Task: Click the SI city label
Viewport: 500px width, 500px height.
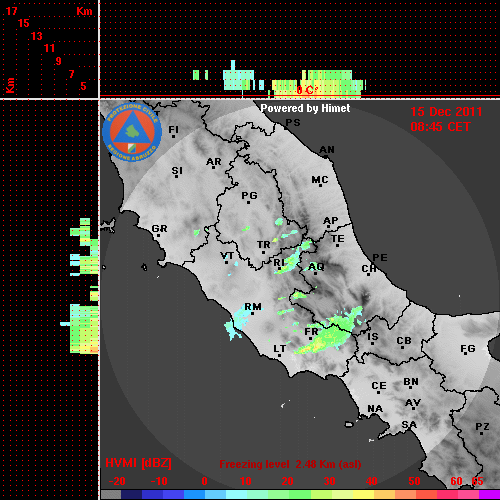Action: pos(177,171)
